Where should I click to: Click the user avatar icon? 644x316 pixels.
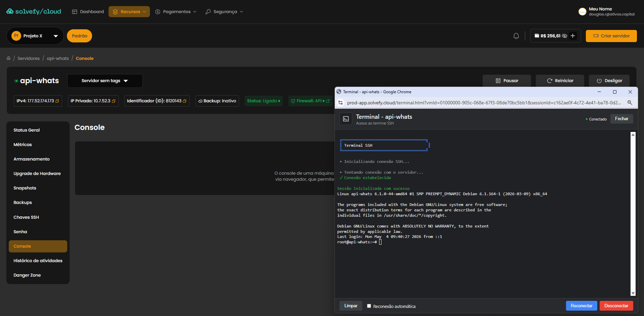coord(582,12)
